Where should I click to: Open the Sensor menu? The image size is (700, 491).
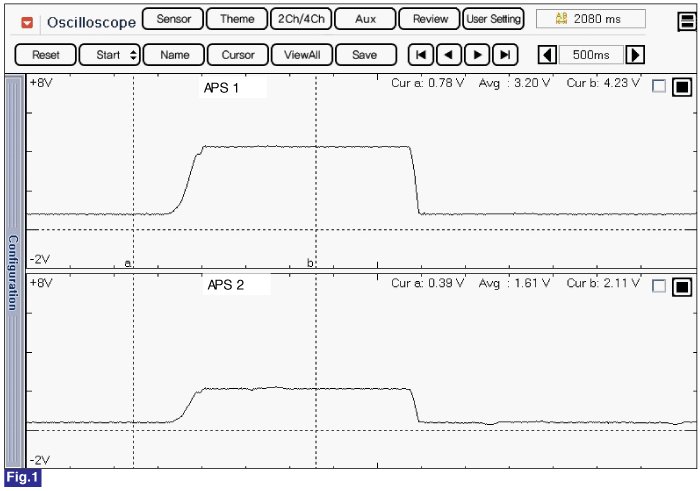click(173, 19)
